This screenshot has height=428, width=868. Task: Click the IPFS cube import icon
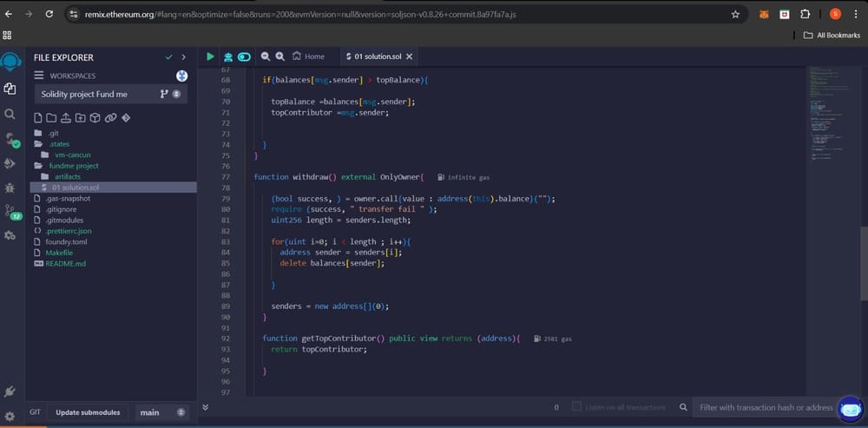tap(95, 118)
